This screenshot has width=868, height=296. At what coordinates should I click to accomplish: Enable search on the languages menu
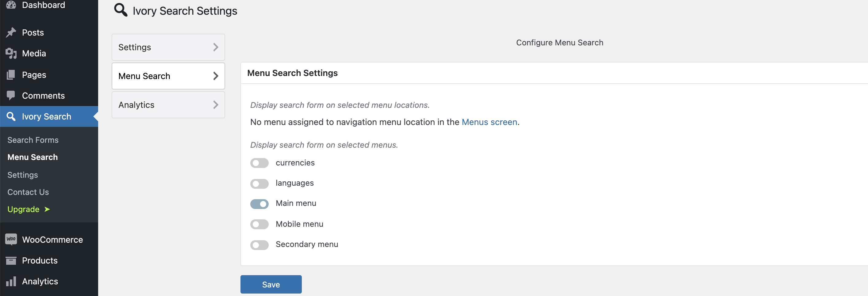259,184
